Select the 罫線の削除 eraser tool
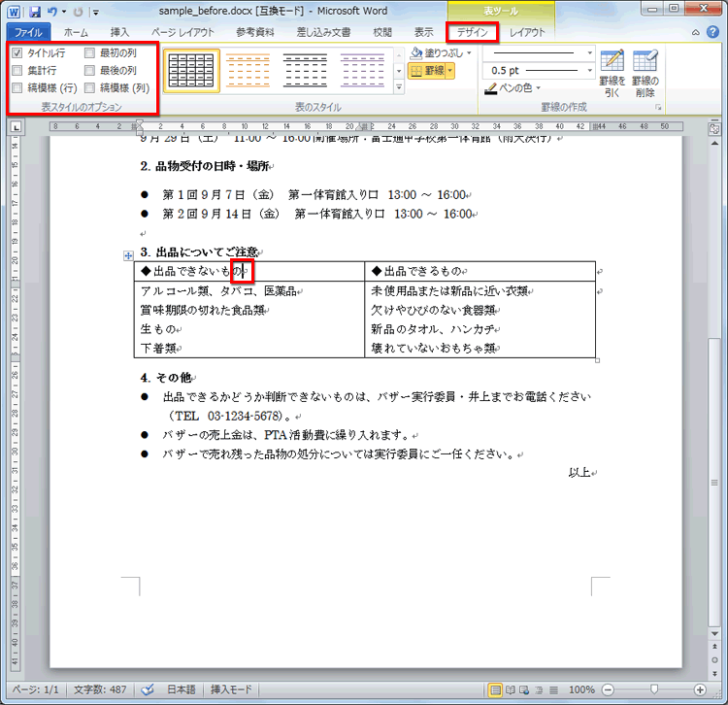 click(645, 74)
